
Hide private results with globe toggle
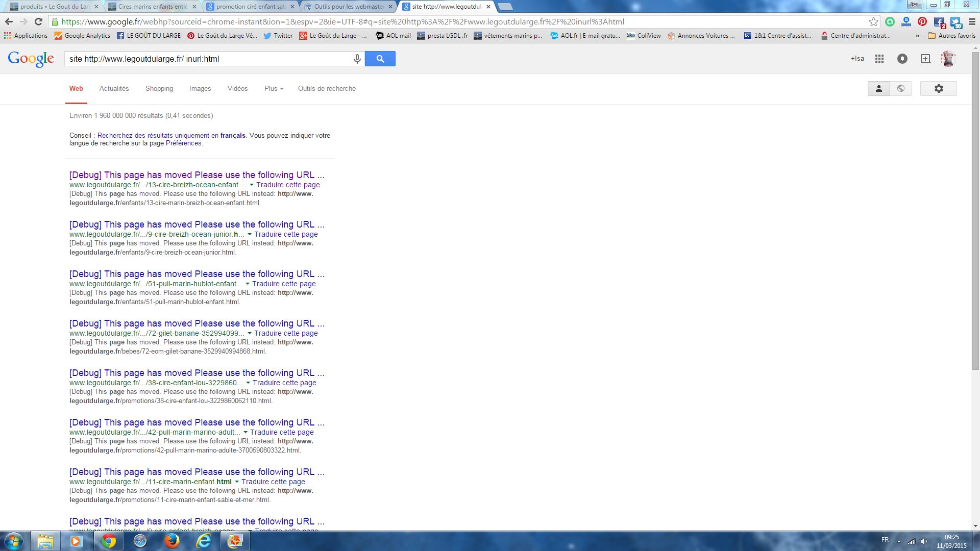[x=901, y=88]
